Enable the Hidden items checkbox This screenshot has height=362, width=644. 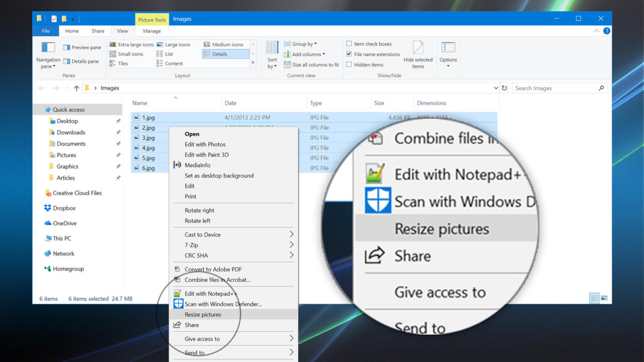(x=349, y=64)
